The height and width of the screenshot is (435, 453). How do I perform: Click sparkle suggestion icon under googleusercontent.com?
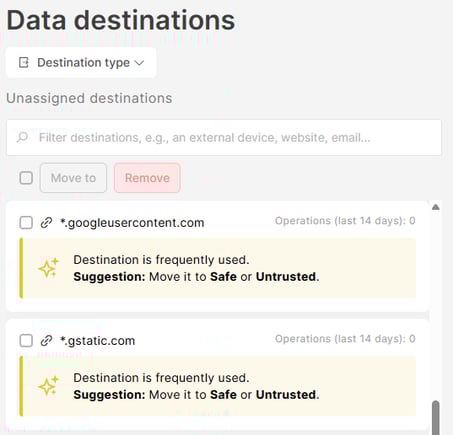(48, 268)
